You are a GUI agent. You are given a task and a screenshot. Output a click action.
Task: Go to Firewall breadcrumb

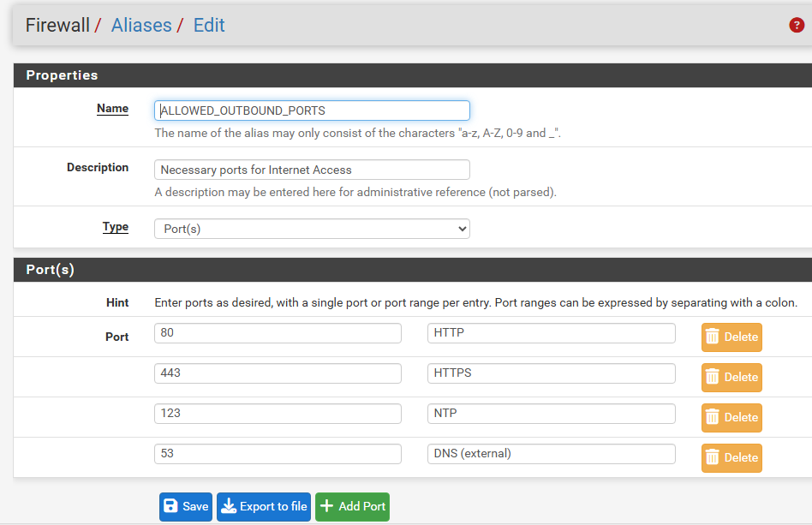[x=57, y=26]
